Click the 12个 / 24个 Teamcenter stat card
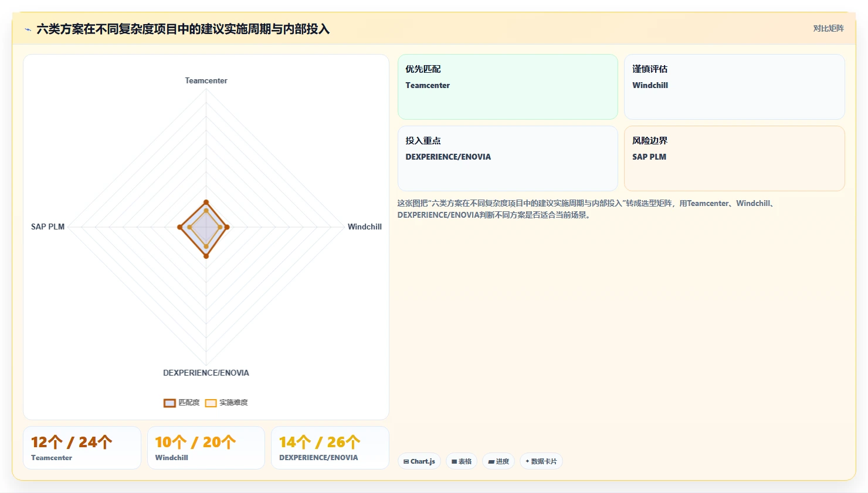The height and width of the screenshot is (493, 868). pos(82,448)
